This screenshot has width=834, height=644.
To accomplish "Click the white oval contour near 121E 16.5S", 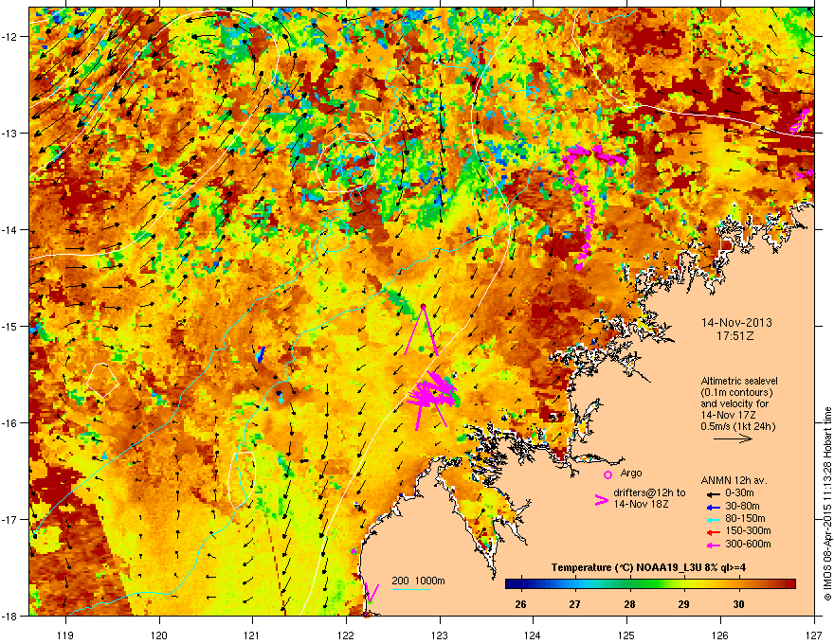I will coord(242,480).
